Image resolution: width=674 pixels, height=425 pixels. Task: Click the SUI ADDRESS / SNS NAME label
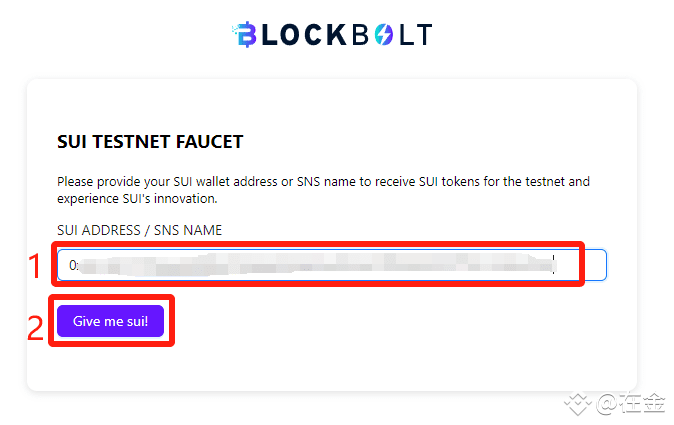pyautogui.click(x=140, y=230)
